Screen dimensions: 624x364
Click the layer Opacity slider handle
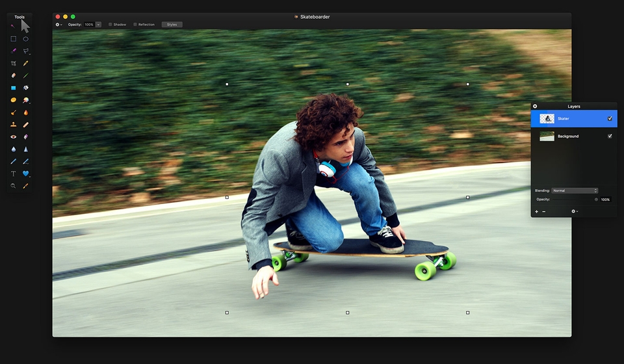point(596,200)
